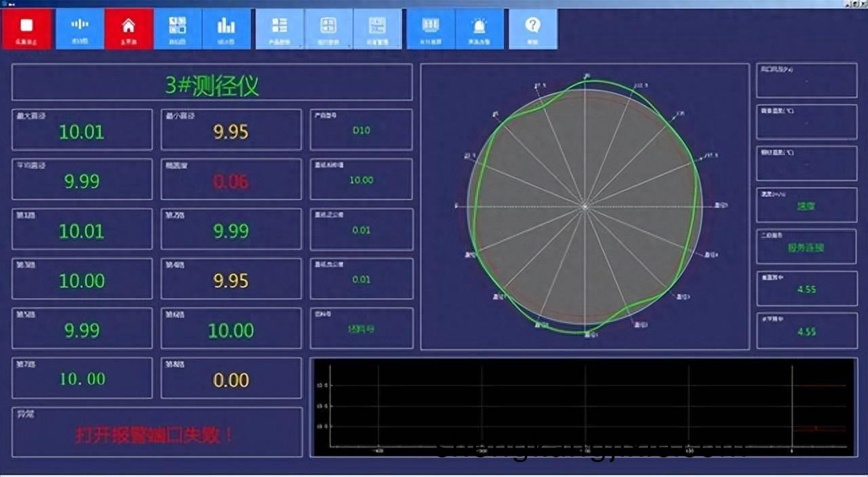The width and height of the screenshot is (868, 477).
Task: Select the average diameter value 9.99
Action: coord(81,182)
